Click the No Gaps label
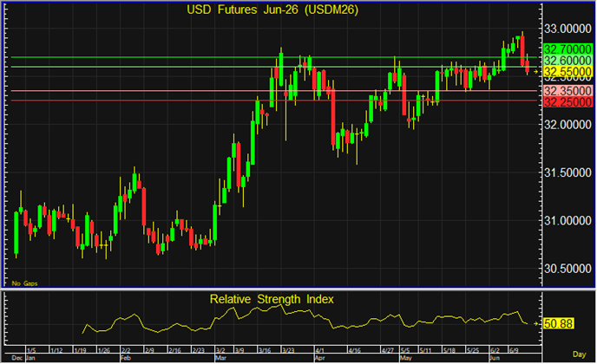 25,283
